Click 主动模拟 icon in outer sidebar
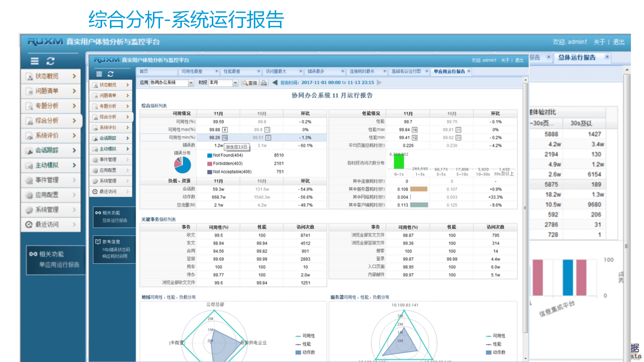This screenshot has height=362, width=644. [x=29, y=165]
